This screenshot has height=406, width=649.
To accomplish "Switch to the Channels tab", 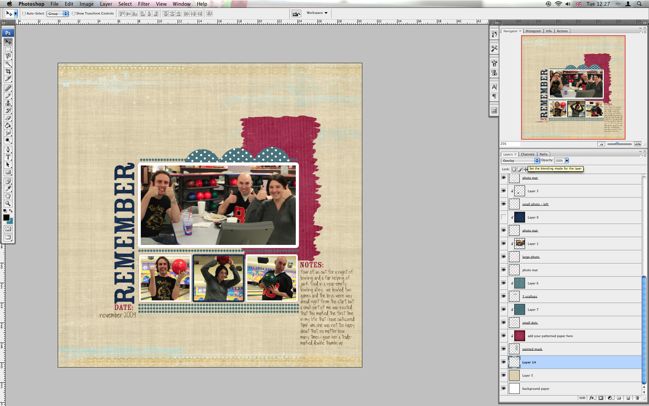I will [x=527, y=154].
